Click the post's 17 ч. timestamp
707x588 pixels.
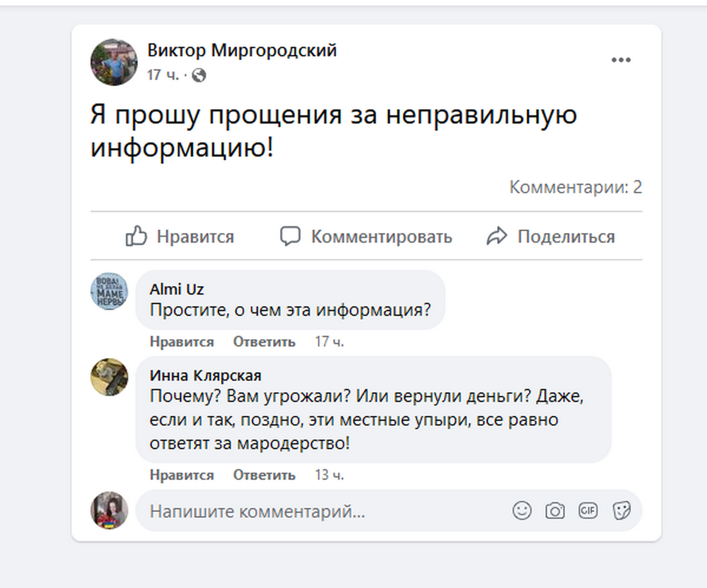point(163,75)
